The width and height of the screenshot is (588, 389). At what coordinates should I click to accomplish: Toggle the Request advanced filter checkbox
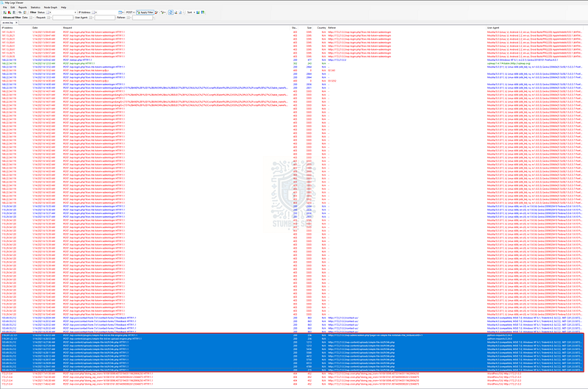pyautogui.click(x=49, y=18)
